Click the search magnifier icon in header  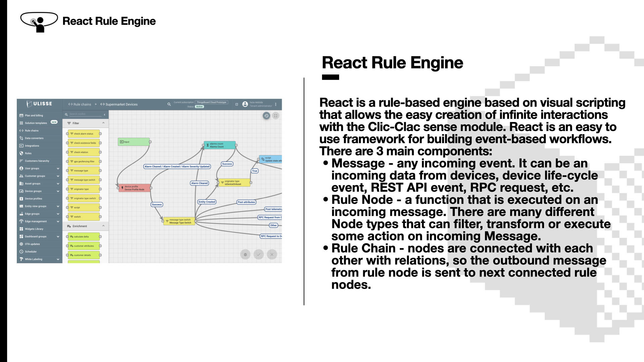point(169,104)
